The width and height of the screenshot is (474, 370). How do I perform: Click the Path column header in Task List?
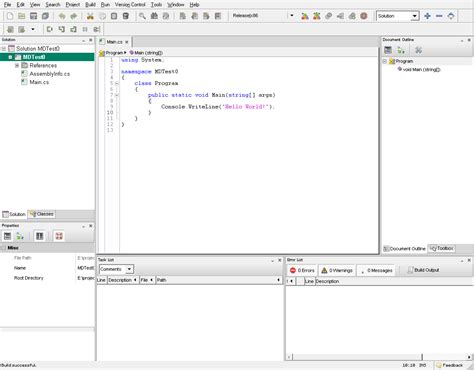(219, 280)
